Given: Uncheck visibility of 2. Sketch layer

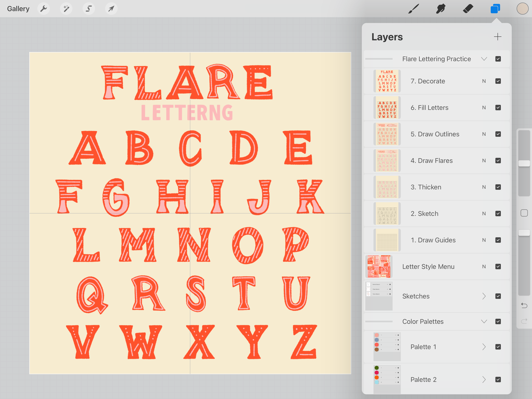Looking at the screenshot, I should pos(498,214).
